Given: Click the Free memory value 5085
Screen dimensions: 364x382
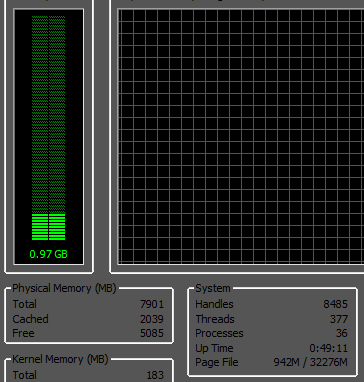Looking at the screenshot, I should point(152,333).
